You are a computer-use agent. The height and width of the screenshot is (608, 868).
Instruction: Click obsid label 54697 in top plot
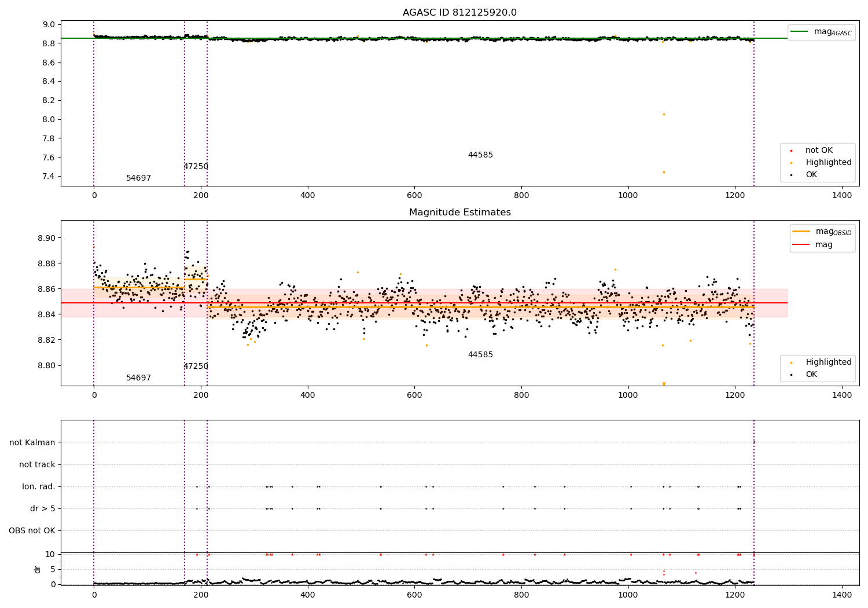pyautogui.click(x=138, y=178)
